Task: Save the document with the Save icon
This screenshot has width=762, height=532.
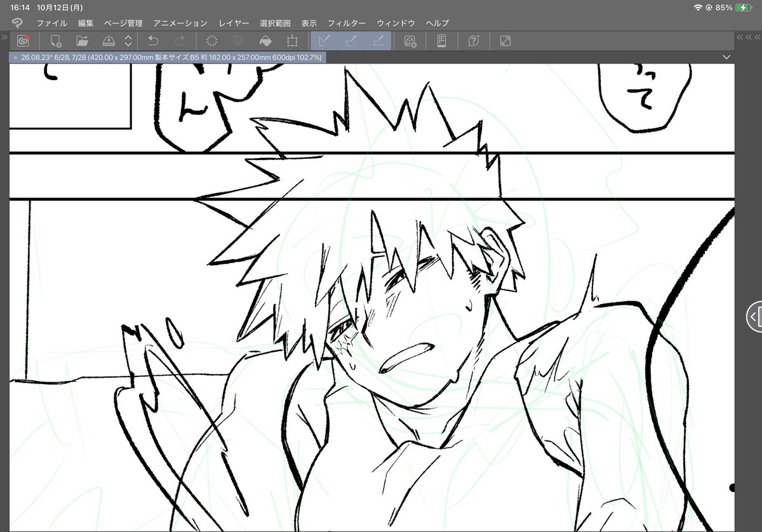Action: point(108,41)
